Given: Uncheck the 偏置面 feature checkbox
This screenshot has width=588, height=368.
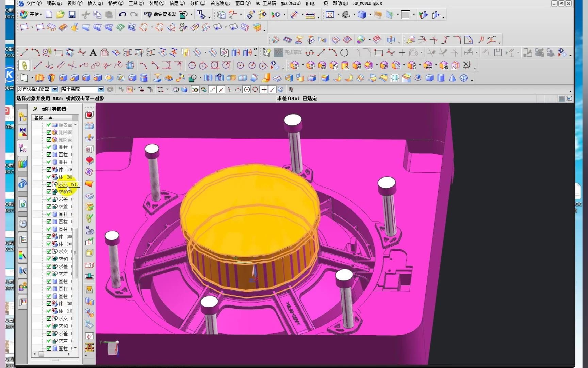Looking at the screenshot, I should tap(49, 125).
